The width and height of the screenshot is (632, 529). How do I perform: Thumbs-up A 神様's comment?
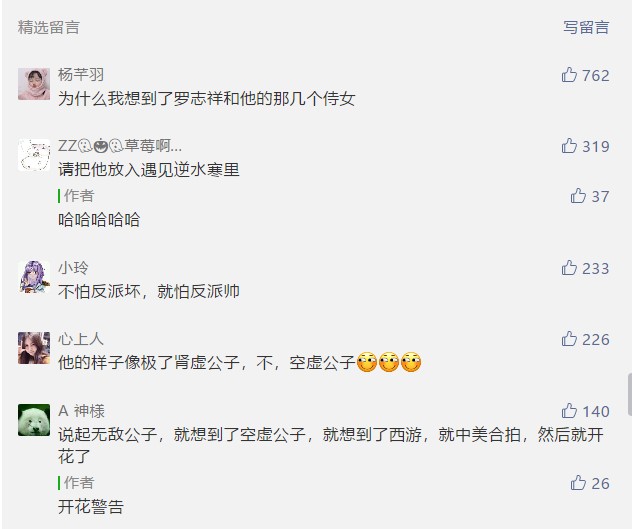pos(569,411)
